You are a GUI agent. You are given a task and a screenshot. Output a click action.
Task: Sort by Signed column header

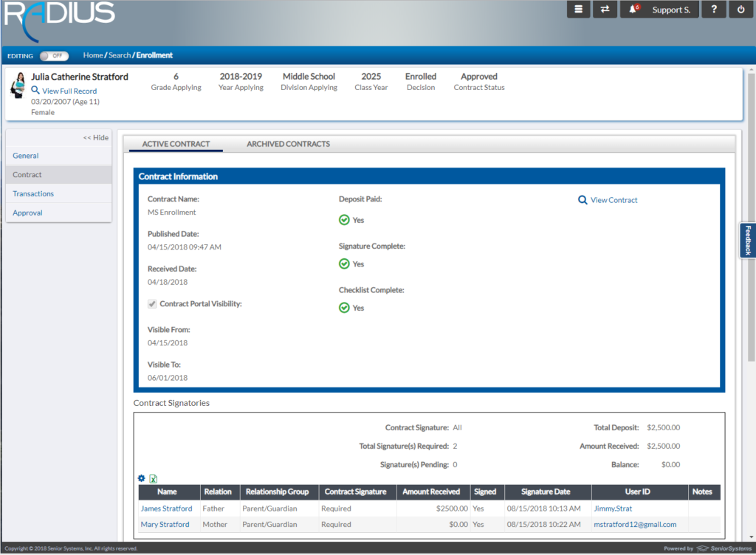click(x=487, y=492)
